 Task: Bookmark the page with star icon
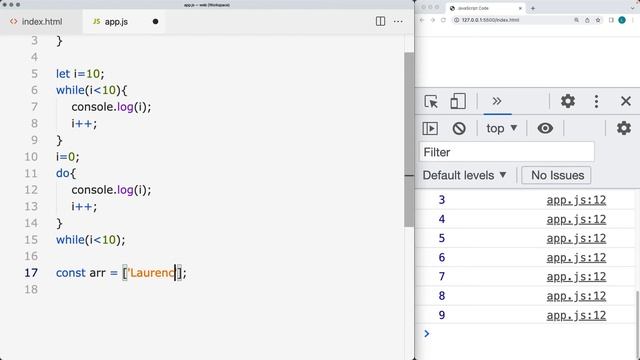coord(598,20)
